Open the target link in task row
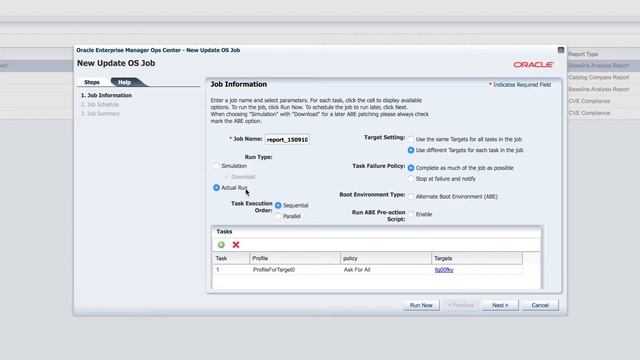The height and width of the screenshot is (360, 640). pyautogui.click(x=444, y=270)
